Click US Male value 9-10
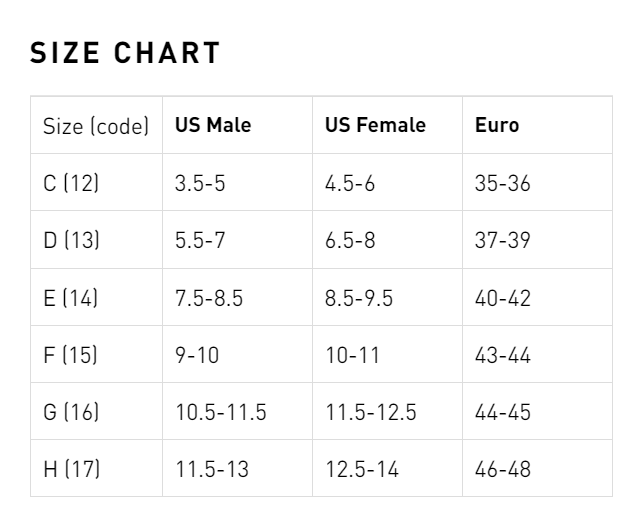637x520 pixels. pos(197,355)
